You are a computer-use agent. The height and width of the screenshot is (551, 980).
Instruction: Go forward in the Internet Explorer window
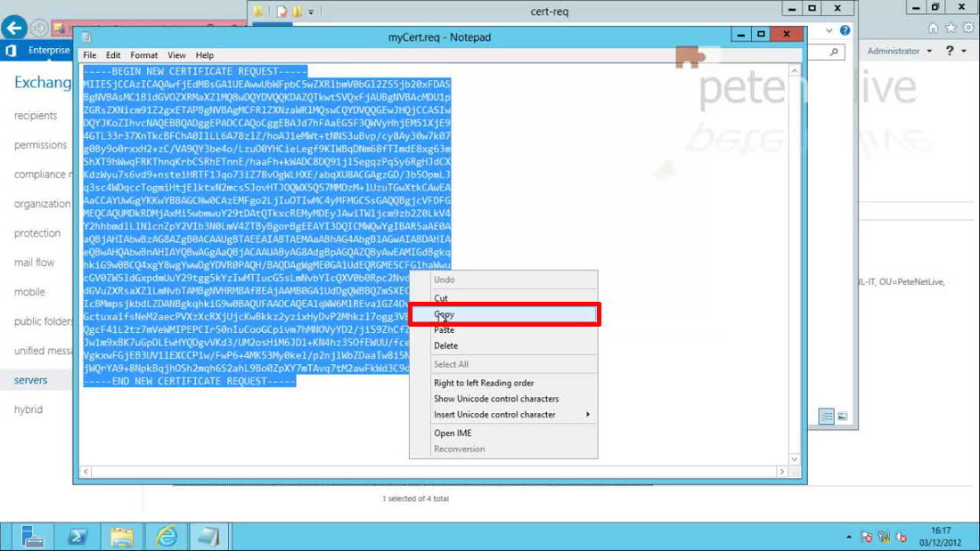[x=38, y=28]
